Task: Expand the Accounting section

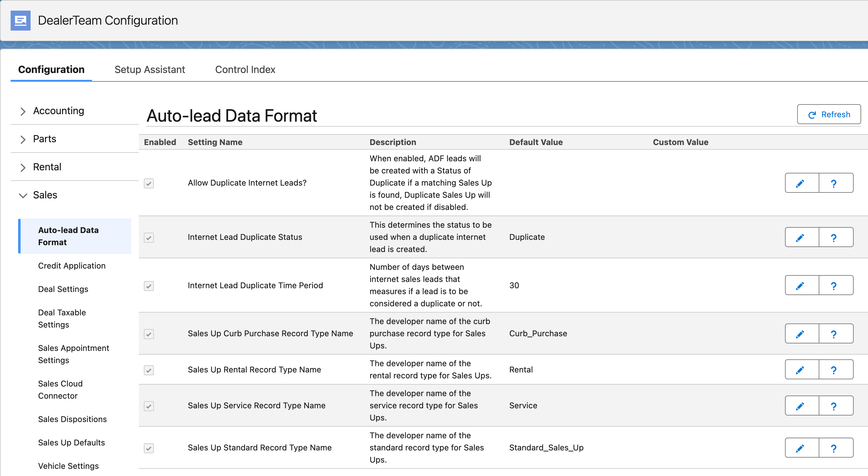Action: click(23, 111)
